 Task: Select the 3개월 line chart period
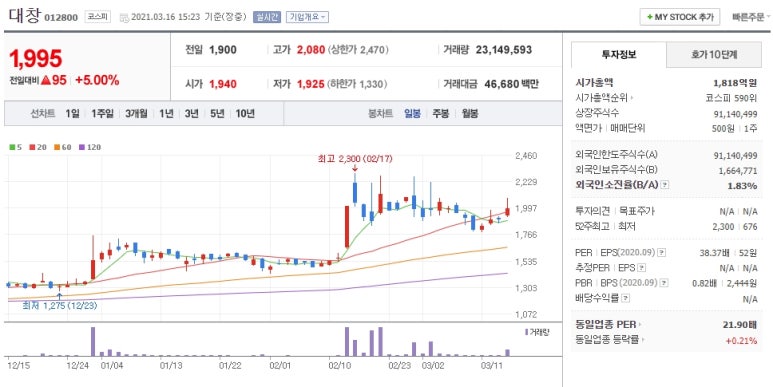coord(136,114)
